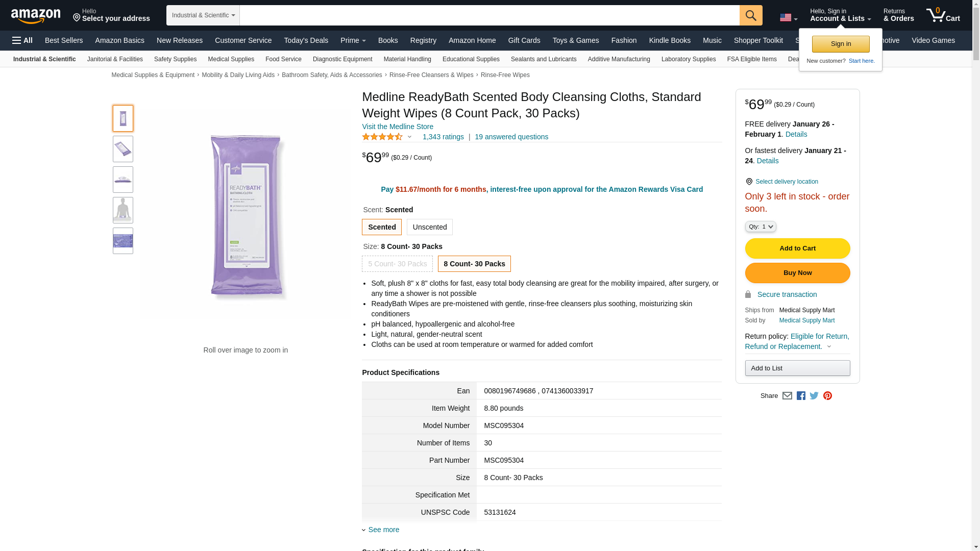
Task: Choose the 8 Count- 30 Packs size
Action: (474, 264)
